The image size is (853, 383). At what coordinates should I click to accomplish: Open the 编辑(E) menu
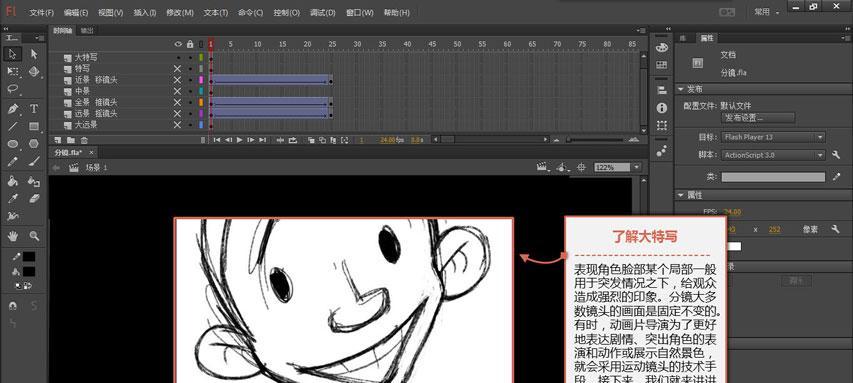tap(76, 13)
